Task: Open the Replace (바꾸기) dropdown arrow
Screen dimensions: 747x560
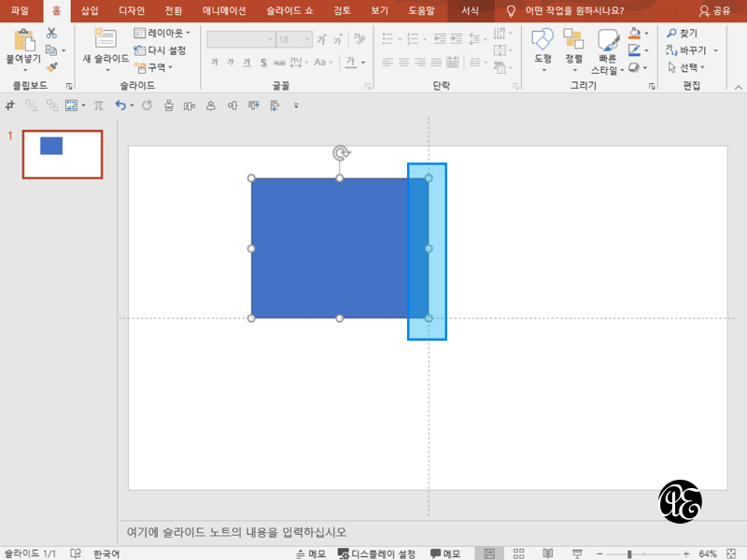Action: point(715,50)
